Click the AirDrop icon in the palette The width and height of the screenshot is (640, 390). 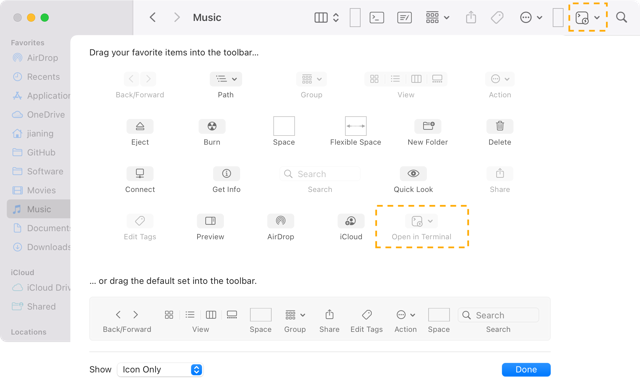pos(280,221)
